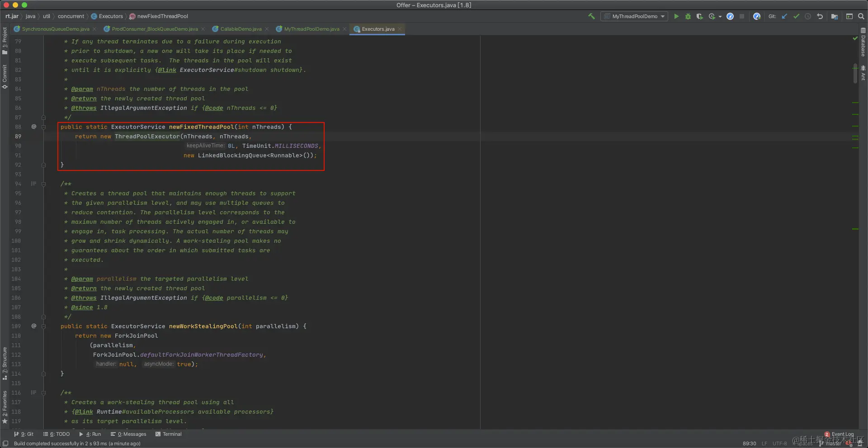Open the Favorites tool window
Viewport: 868px width, 448px height.
click(5, 407)
